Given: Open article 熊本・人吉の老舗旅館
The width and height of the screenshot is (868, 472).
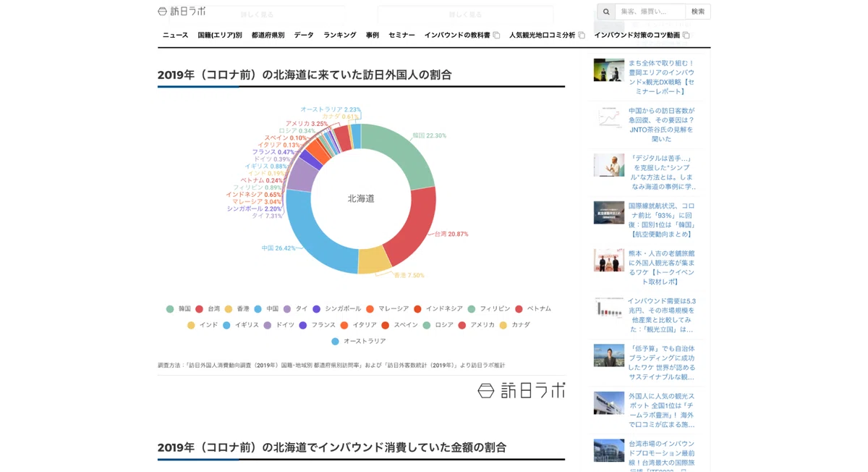Looking at the screenshot, I should tap(661, 268).
